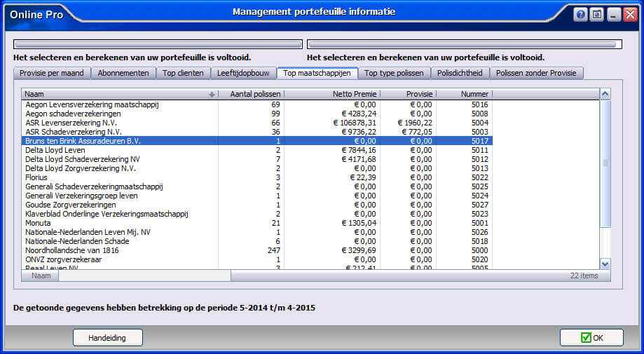The image size is (644, 354).
Task: Open the Top clienten tab
Action: click(x=183, y=73)
